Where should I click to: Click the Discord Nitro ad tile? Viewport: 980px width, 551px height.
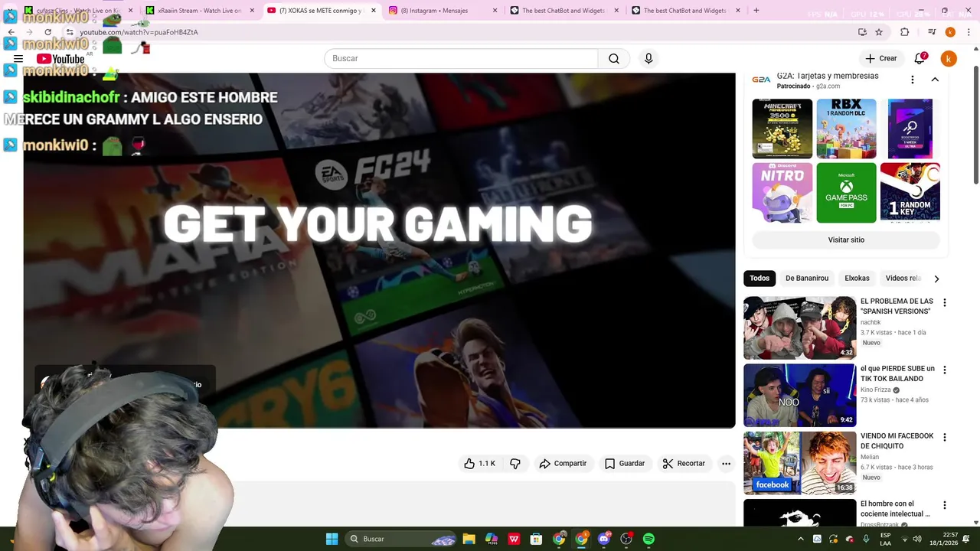pos(782,193)
